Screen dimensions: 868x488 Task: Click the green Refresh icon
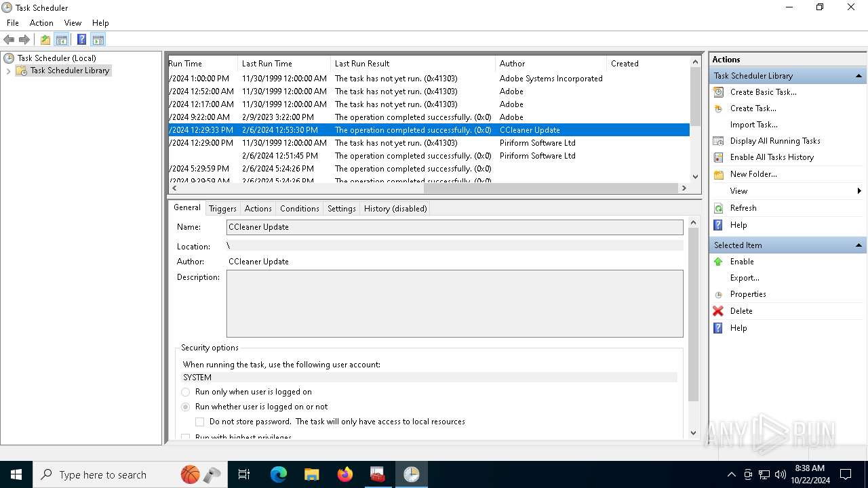[718, 208]
